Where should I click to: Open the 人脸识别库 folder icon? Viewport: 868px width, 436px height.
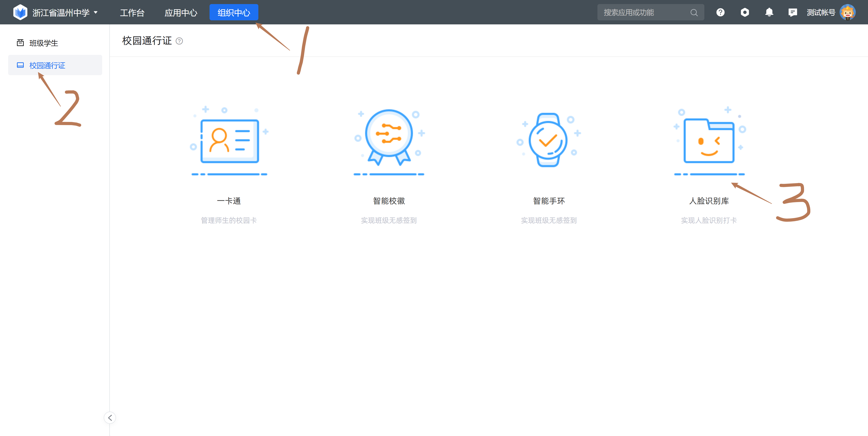(709, 141)
